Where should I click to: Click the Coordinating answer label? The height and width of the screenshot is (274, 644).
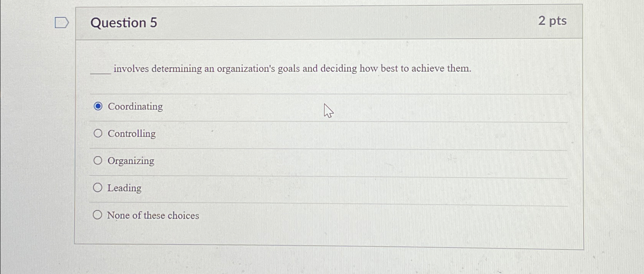click(135, 107)
